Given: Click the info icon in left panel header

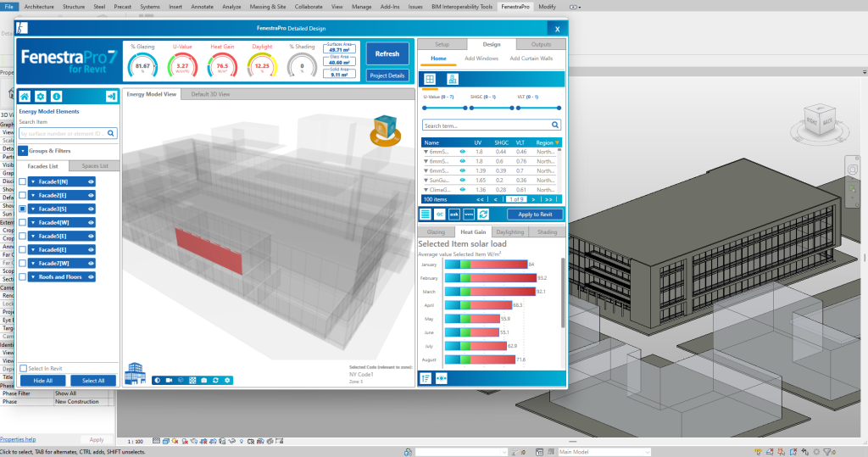Looking at the screenshot, I should point(57,97).
